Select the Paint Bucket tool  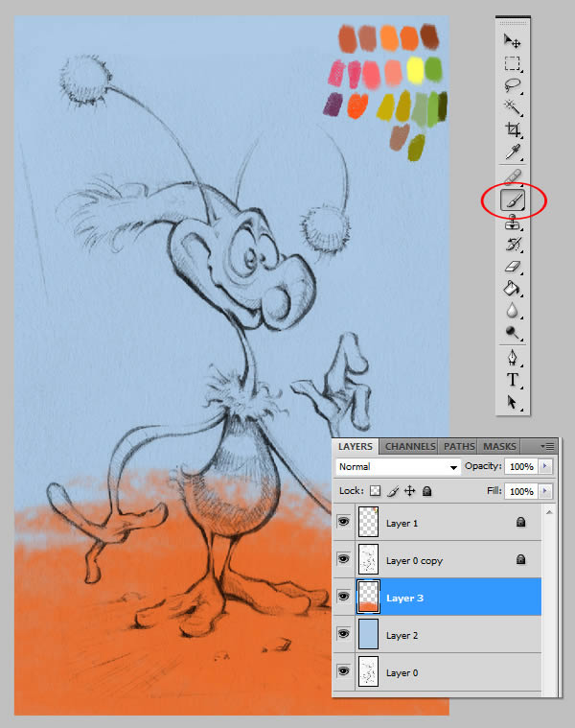point(513,289)
